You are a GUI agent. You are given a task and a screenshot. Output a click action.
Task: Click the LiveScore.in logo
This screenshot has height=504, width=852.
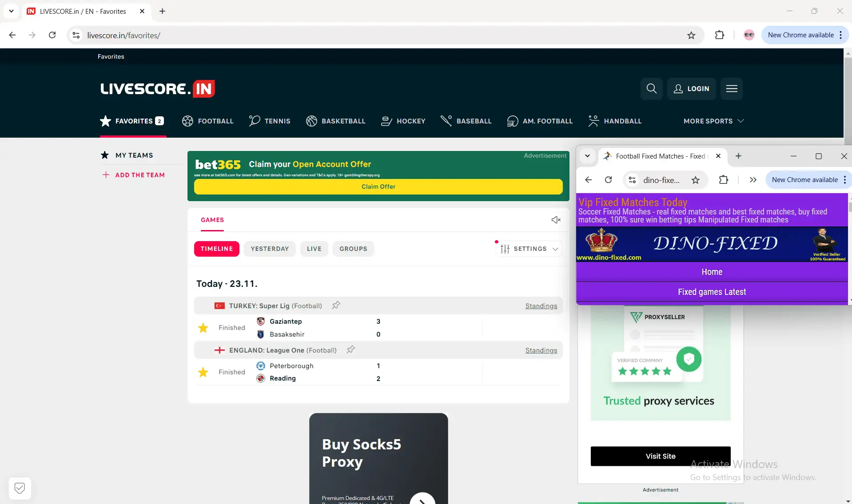tap(158, 88)
